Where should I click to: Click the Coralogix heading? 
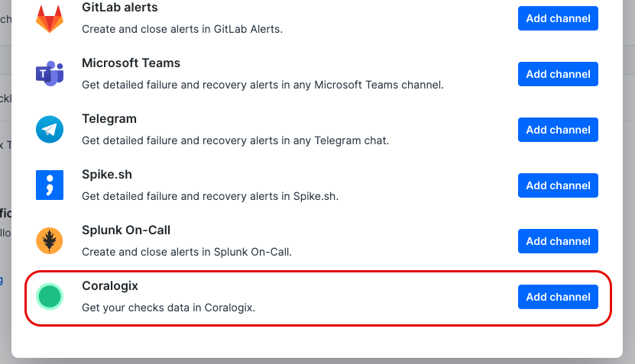coord(109,286)
